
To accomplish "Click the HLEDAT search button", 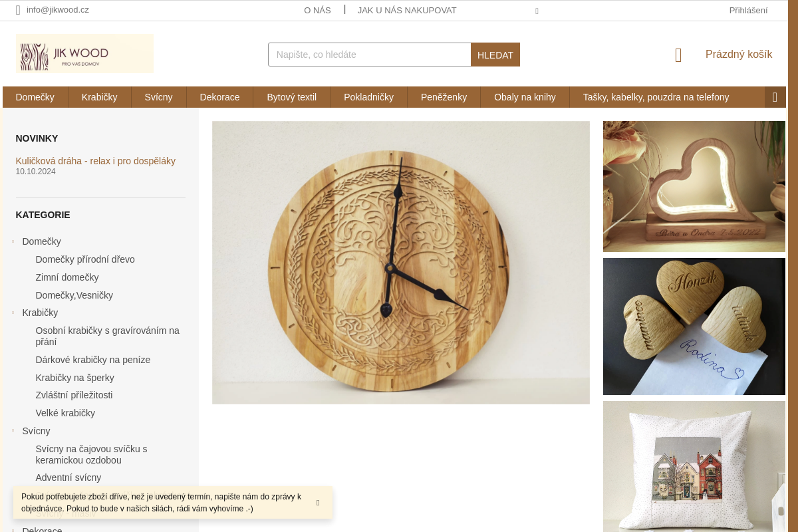I will click(x=495, y=55).
